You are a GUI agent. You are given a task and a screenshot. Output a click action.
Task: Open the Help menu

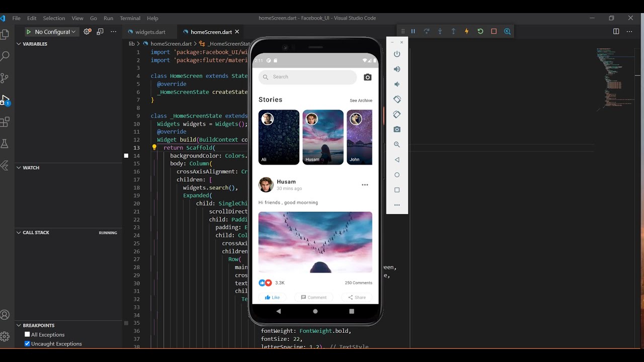click(x=152, y=18)
